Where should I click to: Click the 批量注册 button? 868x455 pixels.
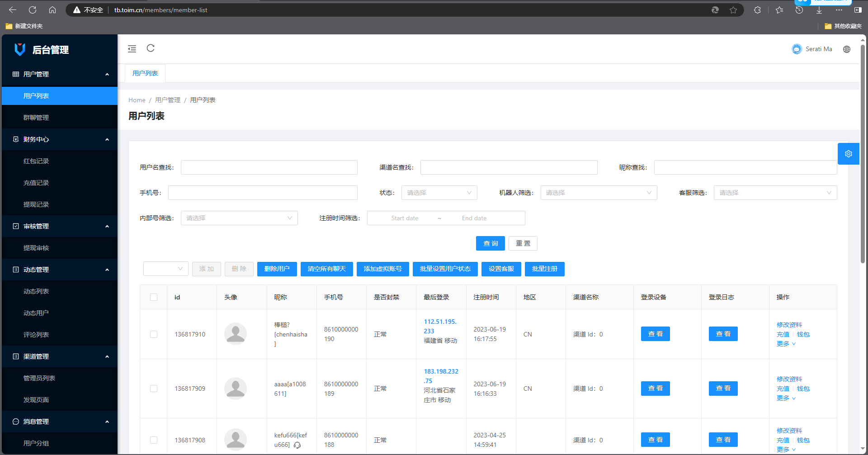point(545,269)
